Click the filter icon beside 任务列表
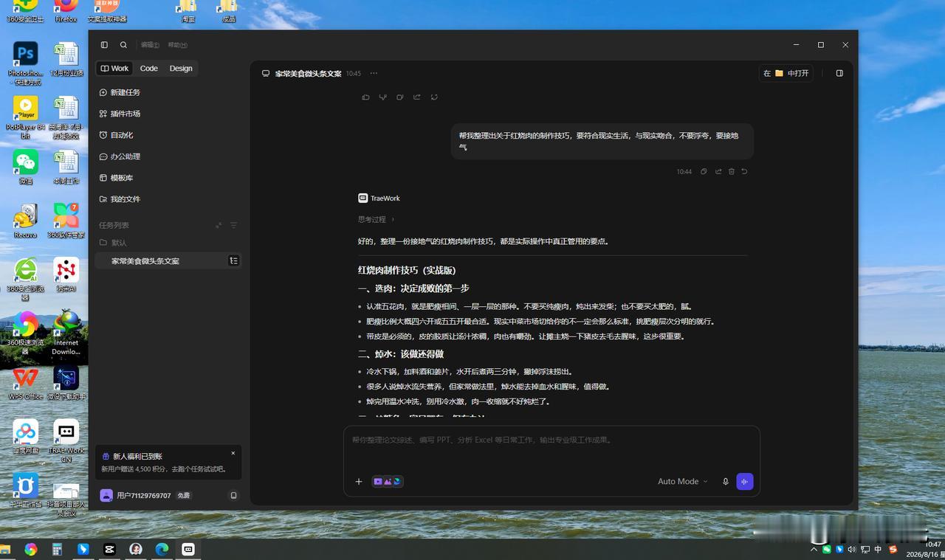The width and height of the screenshot is (945, 560). 234,225
